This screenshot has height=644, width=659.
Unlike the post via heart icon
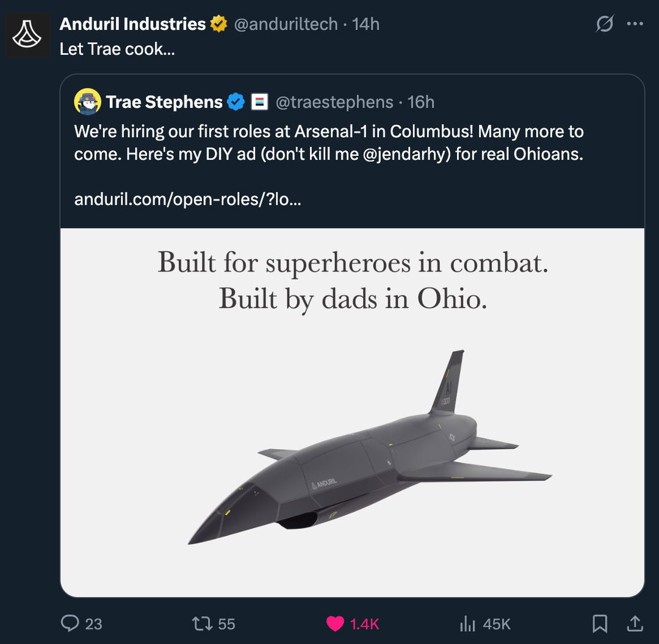point(335,623)
